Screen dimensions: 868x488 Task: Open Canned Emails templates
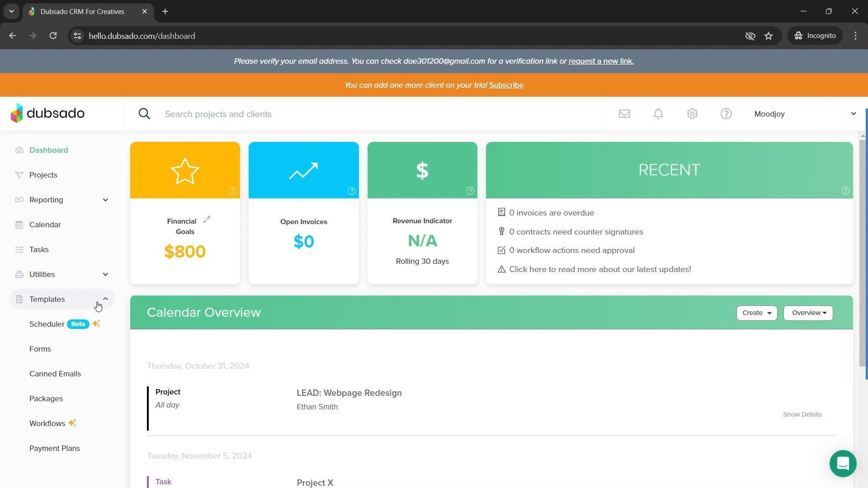tap(55, 374)
